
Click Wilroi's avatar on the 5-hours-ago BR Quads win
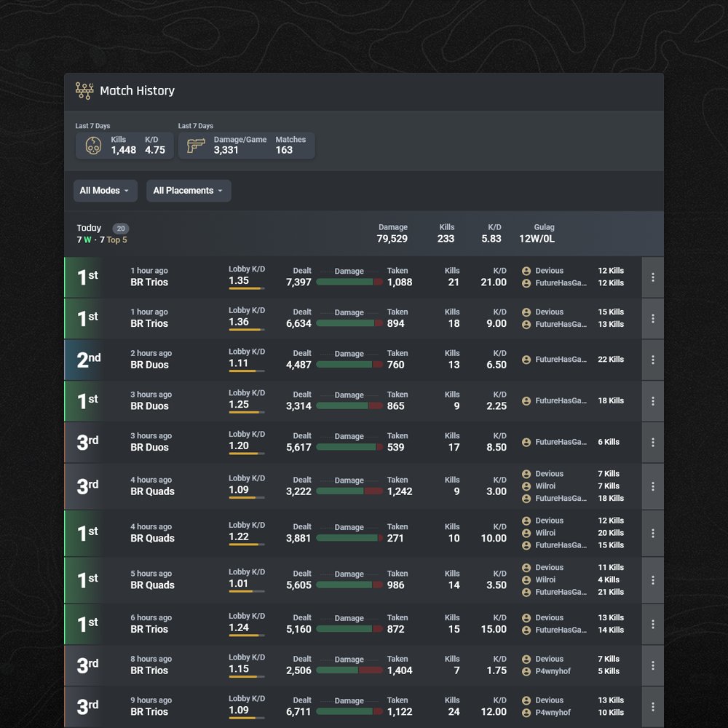pos(526,579)
